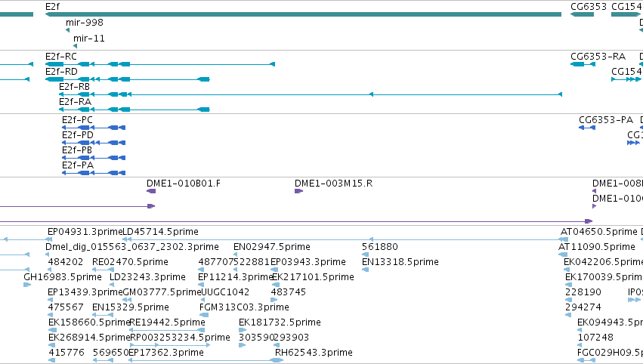Click the RH62543.3prime label
The width and height of the screenshot is (643, 364).
314,353
